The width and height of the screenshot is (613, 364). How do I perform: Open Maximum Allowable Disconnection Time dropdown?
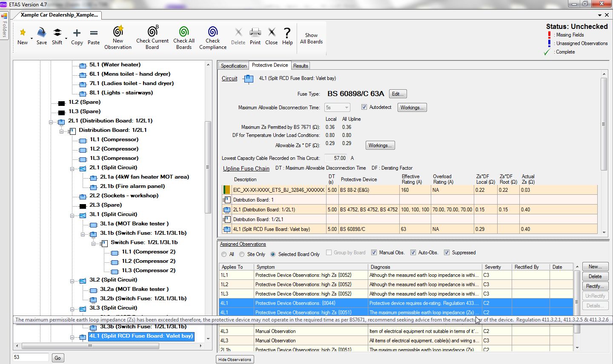pos(337,108)
